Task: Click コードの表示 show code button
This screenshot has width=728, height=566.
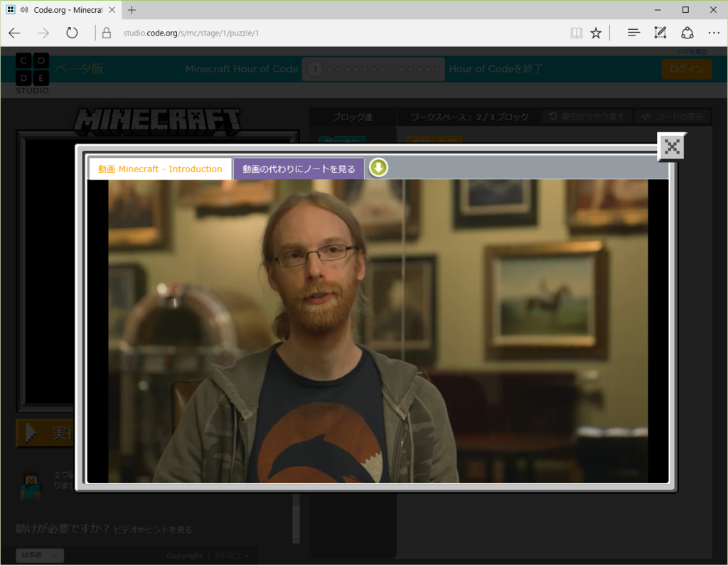Action: point(673,117)
